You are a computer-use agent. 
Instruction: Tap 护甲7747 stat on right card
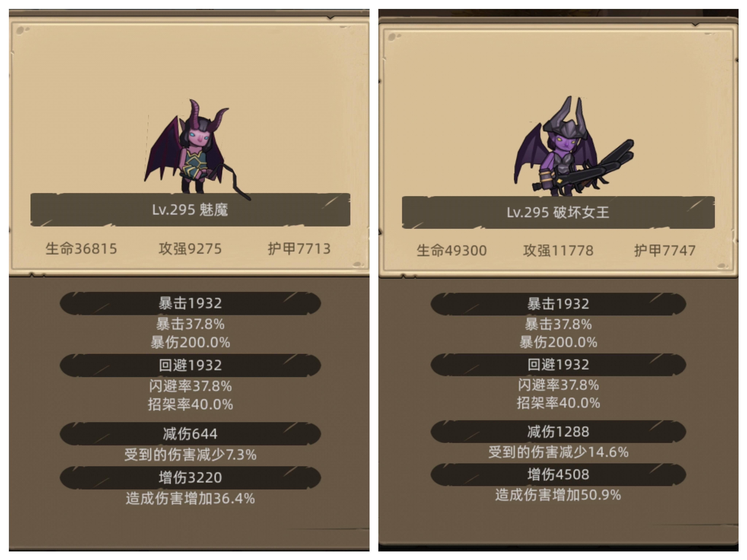pyautogui.click(x=665, y=250)
